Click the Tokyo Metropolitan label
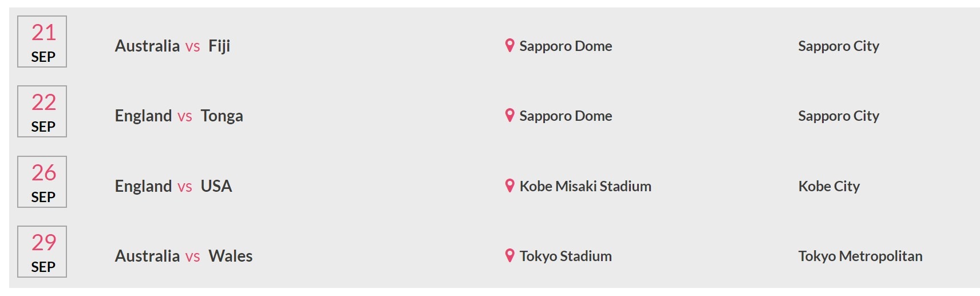This screenshot has width=980, height=296. coord(860,256)
